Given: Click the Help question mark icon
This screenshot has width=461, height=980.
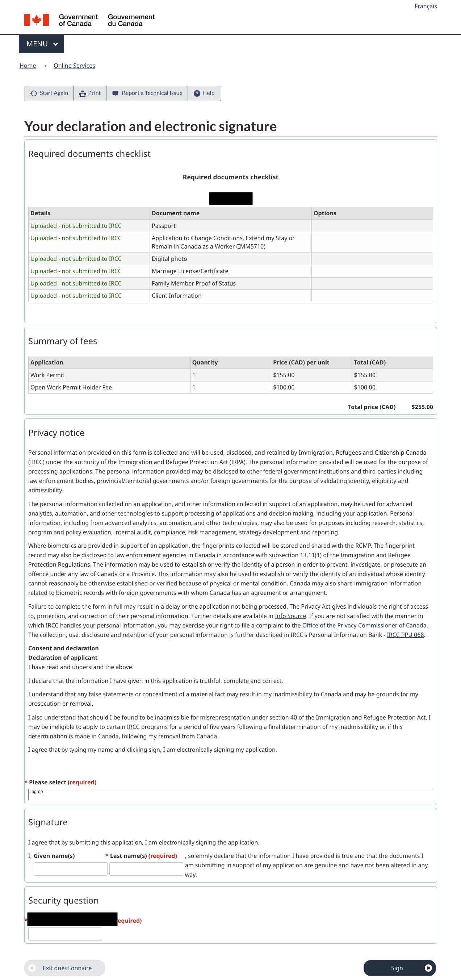Looking at the screenshot, I should 197,93.
